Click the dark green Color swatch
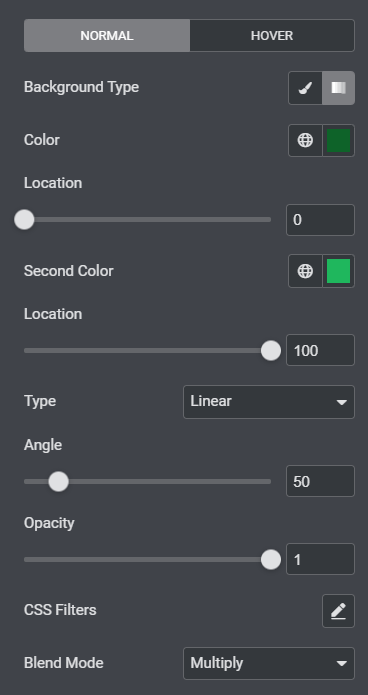The width and height of the screenshot is (368, 695). click(x=338, y=141)
